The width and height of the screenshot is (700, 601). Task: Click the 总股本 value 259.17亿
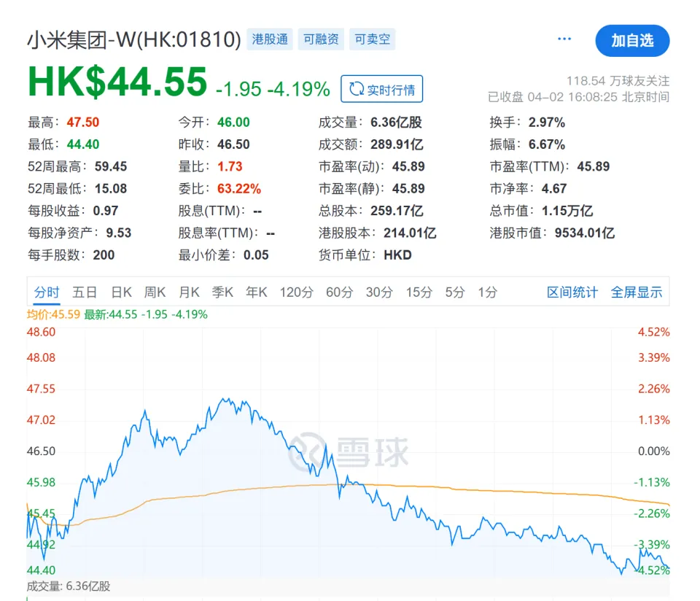pyautogui.click(x=397, y=211)
